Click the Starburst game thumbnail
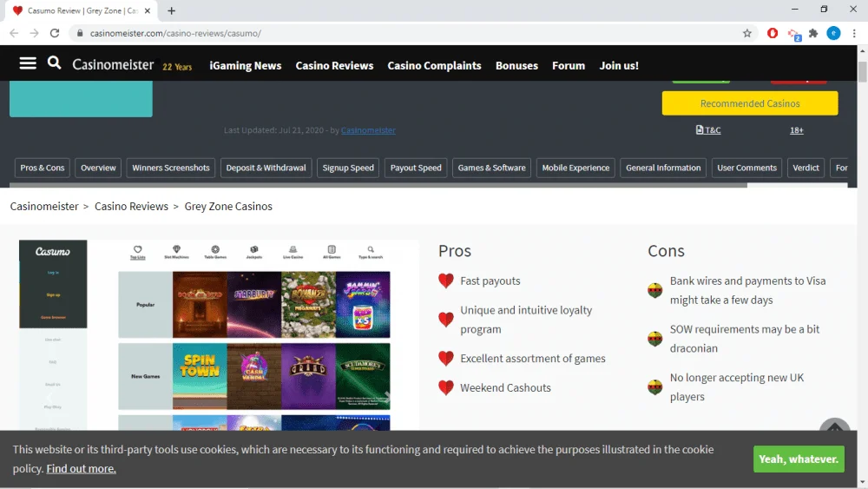The image size is (868, 489). pos(254,305)
